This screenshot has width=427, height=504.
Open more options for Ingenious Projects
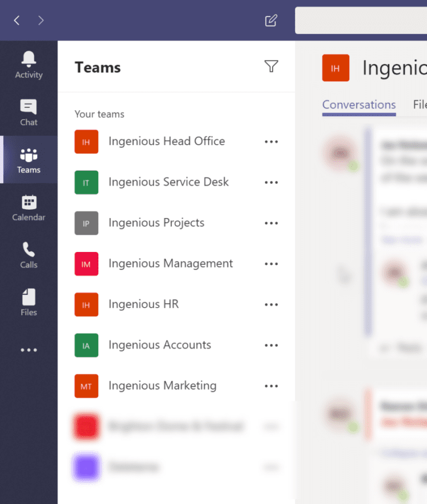[271, 223]
